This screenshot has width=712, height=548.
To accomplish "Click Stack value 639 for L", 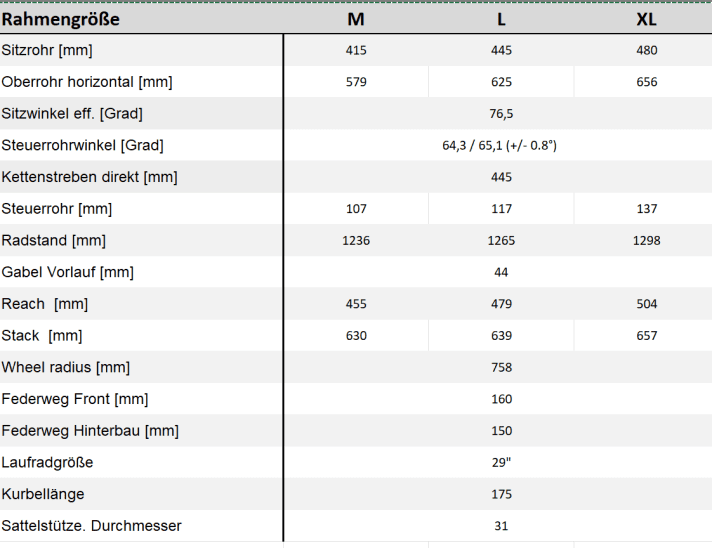I will 501,336.
